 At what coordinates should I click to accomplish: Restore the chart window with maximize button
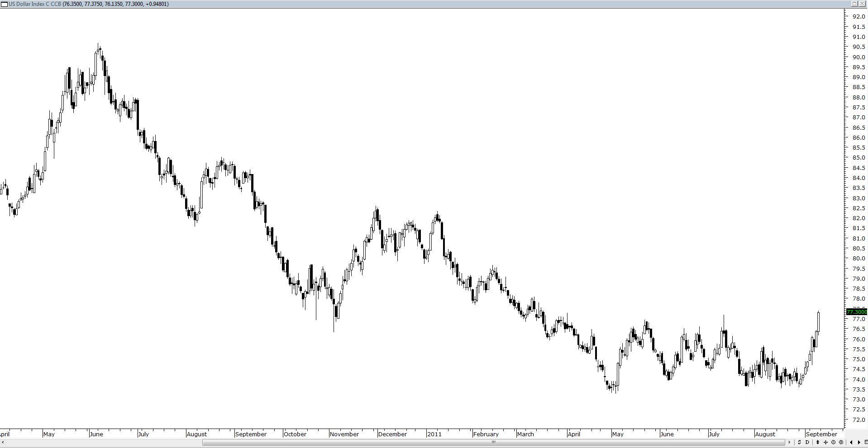pos(854,4)
